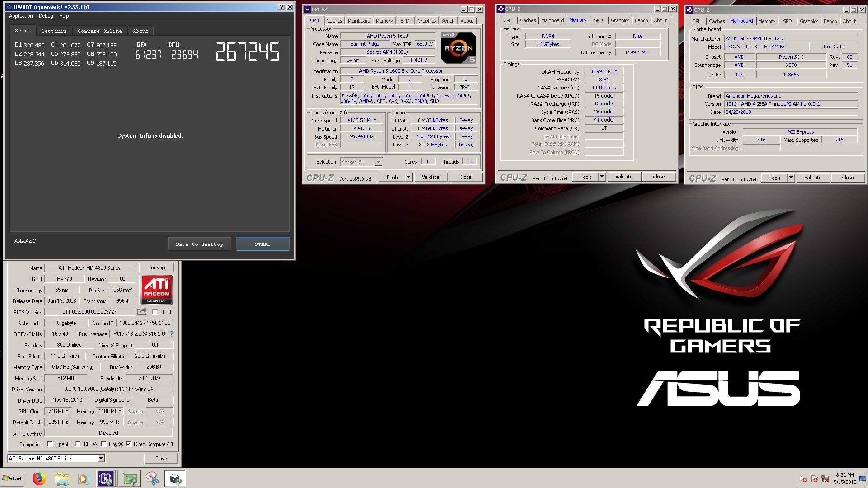Click the CPU-Z icon in CPU tab window title
Viewport: 868px width, 488px height.
(307, 9)
